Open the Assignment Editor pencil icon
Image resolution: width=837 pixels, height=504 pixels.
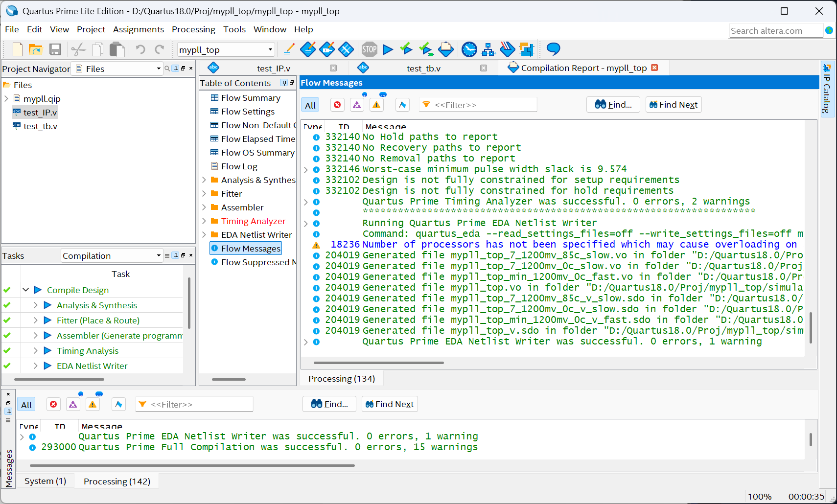click(289, 49)
